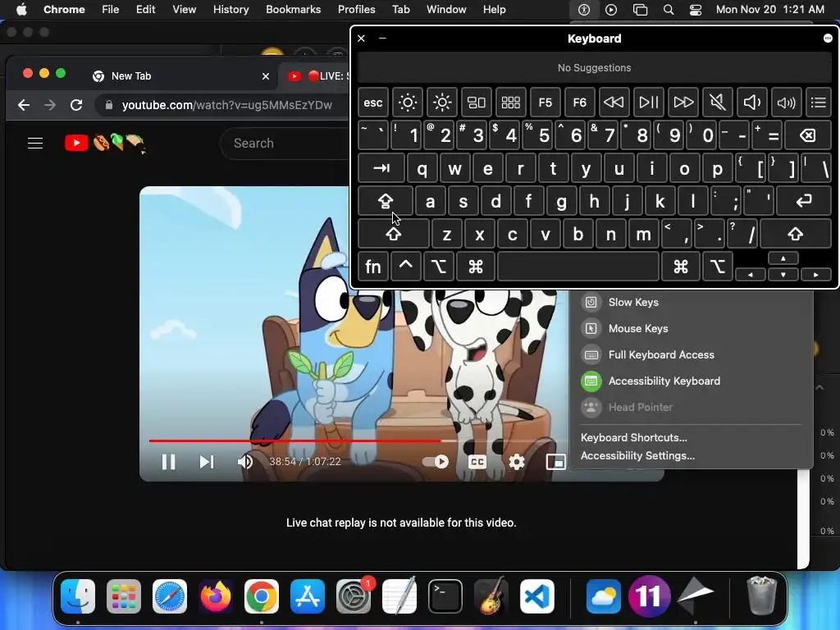Open Control Center in the menu bar
The image size is (840, 630).
(696, 10)
